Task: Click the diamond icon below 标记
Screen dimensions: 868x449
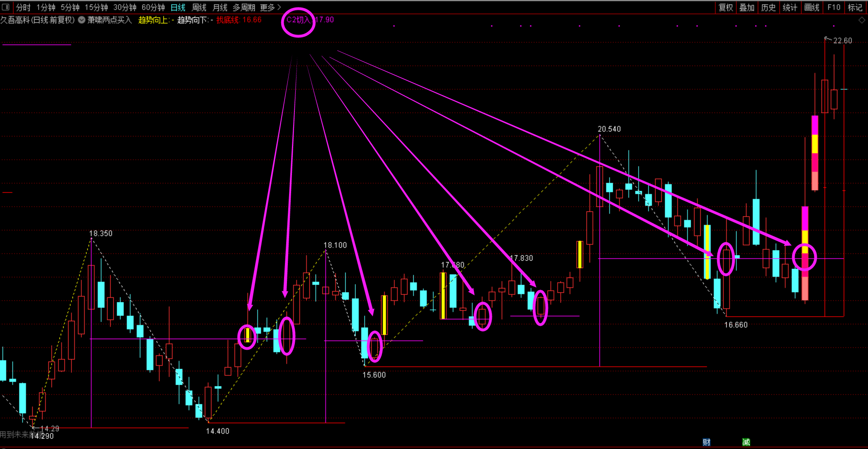Action: [862, 20]
